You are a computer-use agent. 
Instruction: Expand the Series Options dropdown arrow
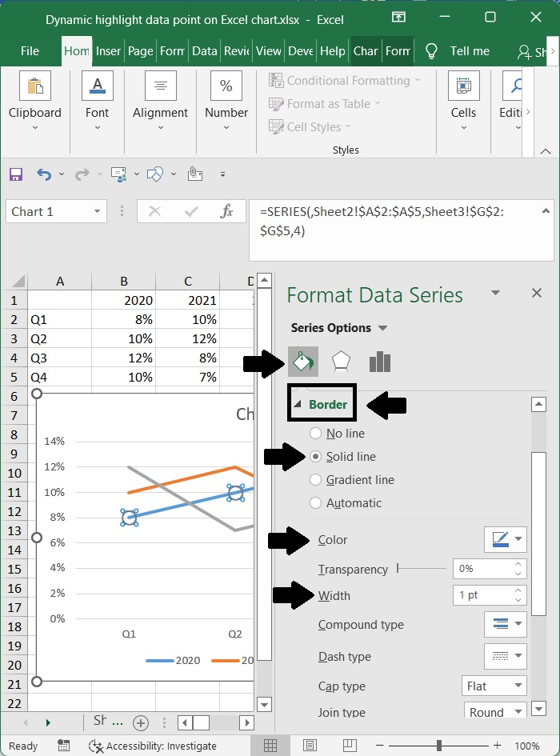pos(382,328)
